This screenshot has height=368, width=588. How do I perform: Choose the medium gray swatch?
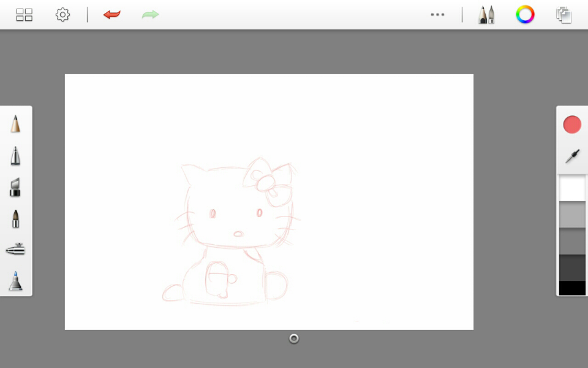[571, 241]
